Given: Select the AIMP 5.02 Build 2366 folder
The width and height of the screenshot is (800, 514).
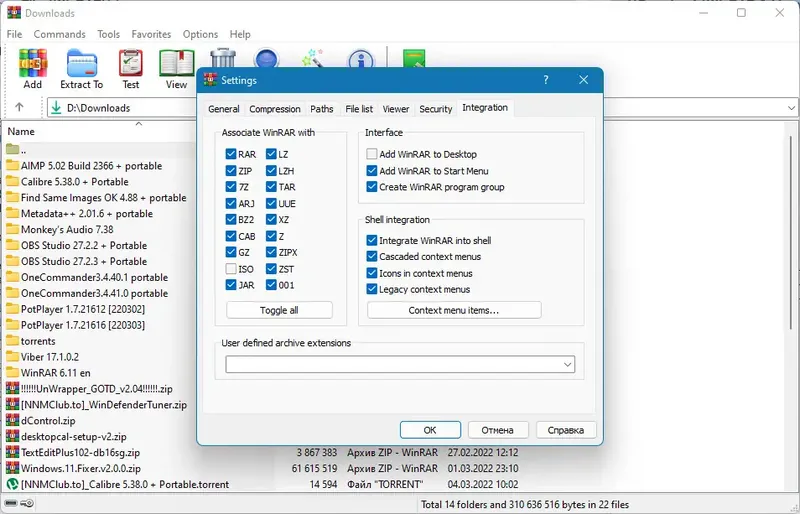Looking at the screenshot, I should point(84,166).
